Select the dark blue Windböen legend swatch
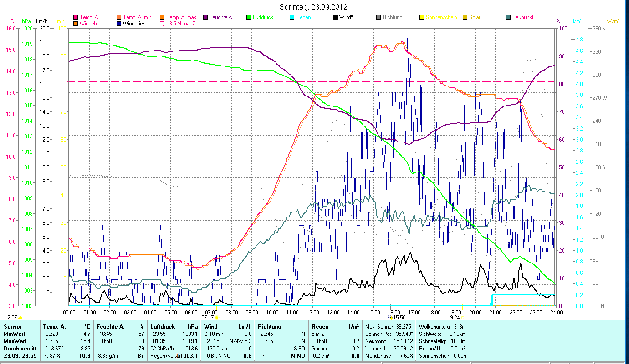Viewport: 629px width, 364px height. 119,23
